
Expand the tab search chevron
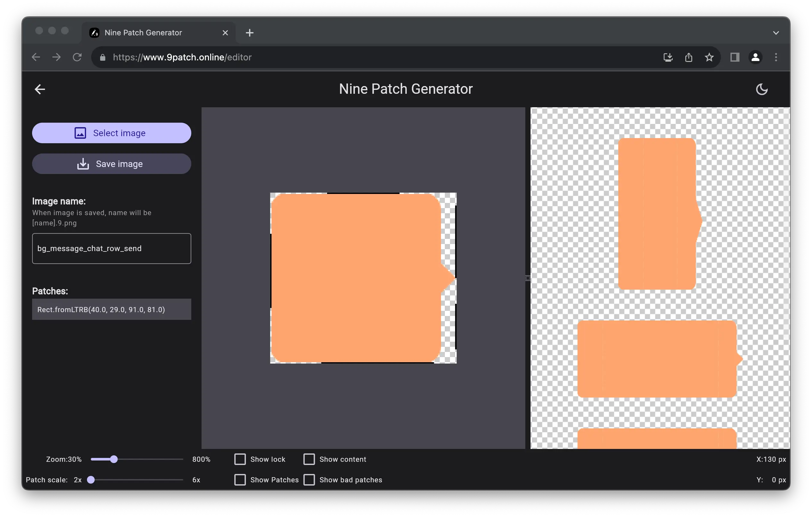click(776, 33)
